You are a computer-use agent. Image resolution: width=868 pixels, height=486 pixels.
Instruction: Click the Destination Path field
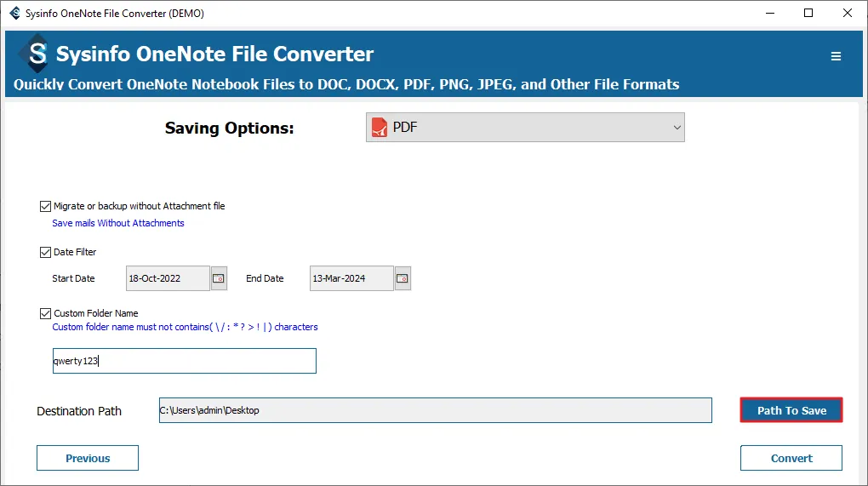[435, 410]
